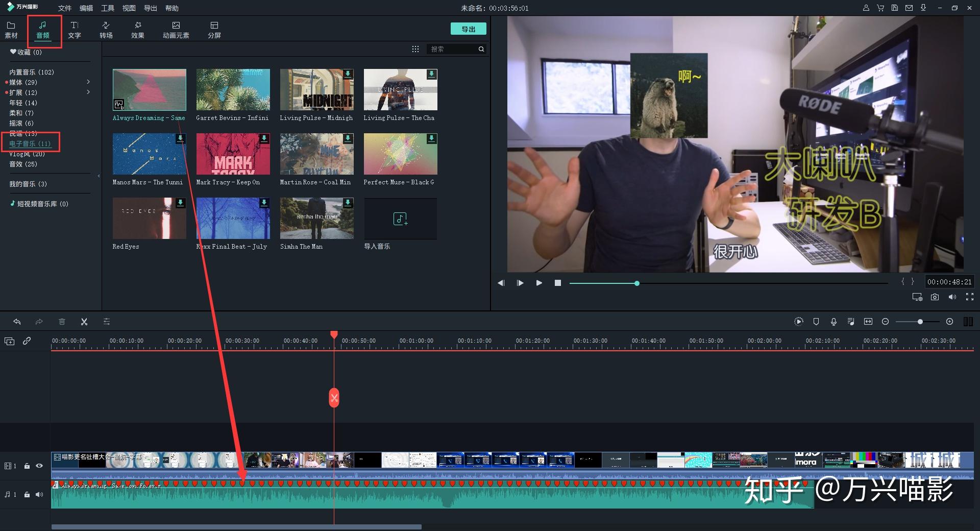This screenshot has height=531, width=980.
Task: Click the search magnifier icon
Action: click(481, 49)
